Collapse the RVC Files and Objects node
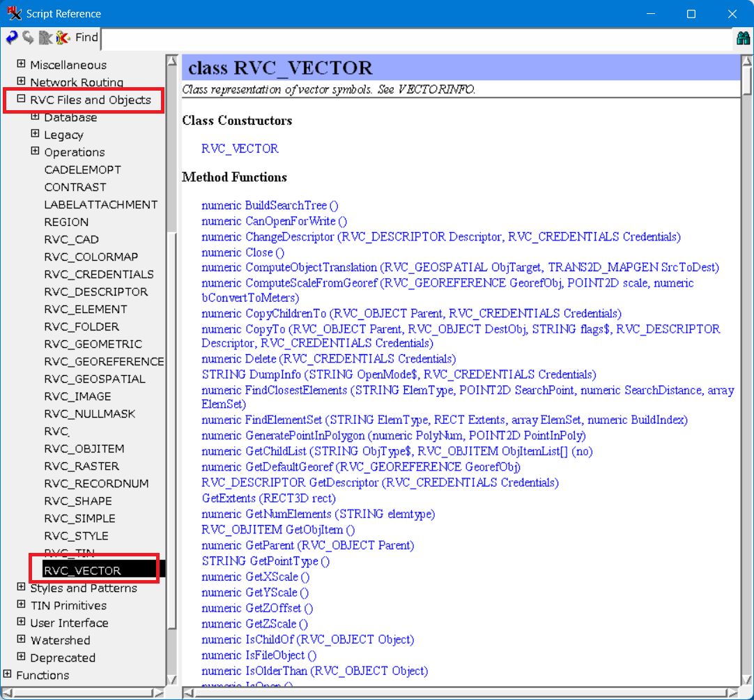754x700 pixels. click(21, 100)
